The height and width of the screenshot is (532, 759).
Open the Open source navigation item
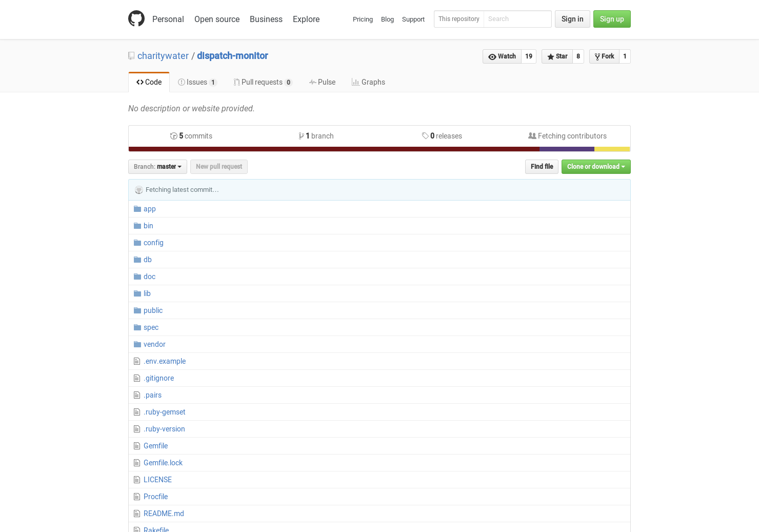tap(217, 19)
